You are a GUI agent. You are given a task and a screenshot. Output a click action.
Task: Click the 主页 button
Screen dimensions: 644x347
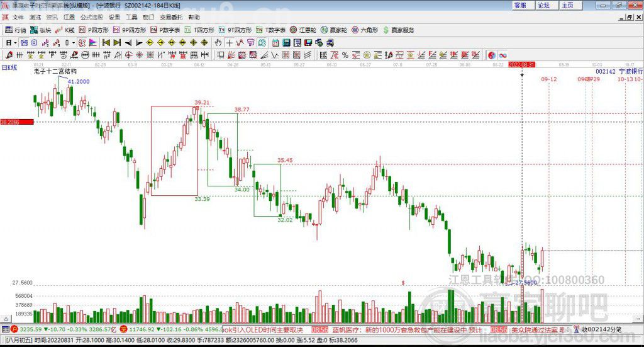(571, 5)
